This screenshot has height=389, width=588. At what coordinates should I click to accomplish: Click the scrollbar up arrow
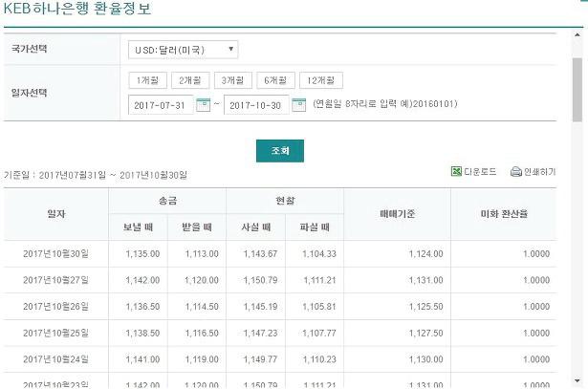577,34
